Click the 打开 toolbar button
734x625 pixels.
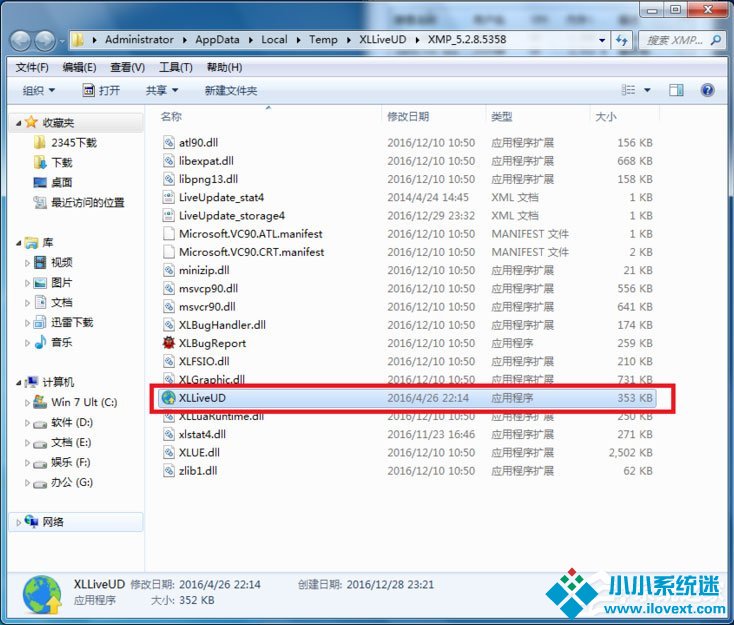coord(101,90)
